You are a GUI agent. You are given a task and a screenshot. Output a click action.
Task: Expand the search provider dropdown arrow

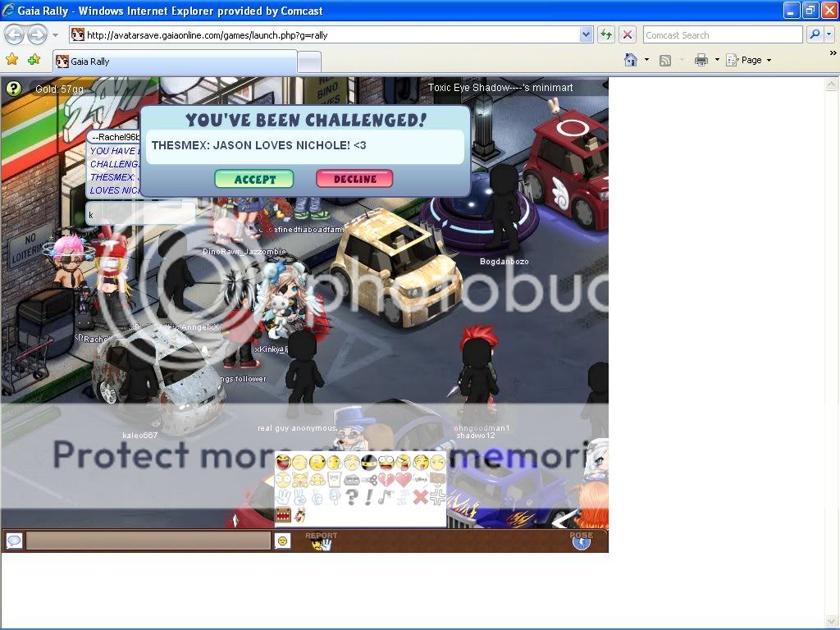click(x=829, y=34)
